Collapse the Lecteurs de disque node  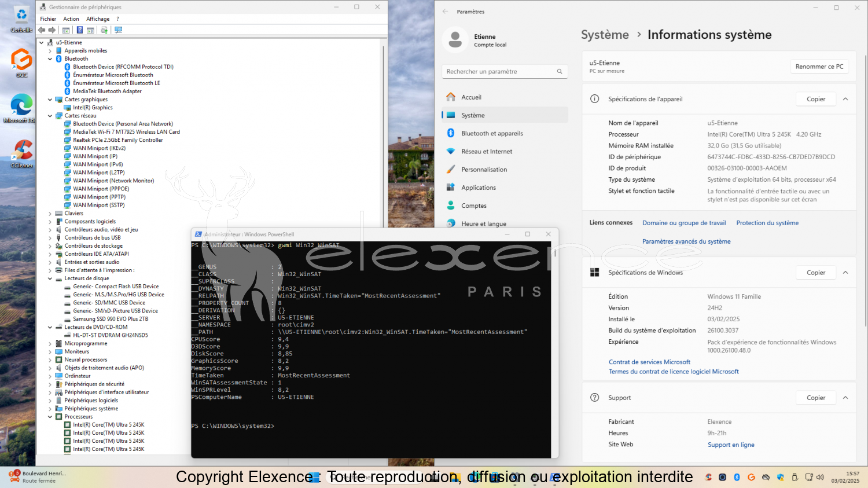click(50, 278)
